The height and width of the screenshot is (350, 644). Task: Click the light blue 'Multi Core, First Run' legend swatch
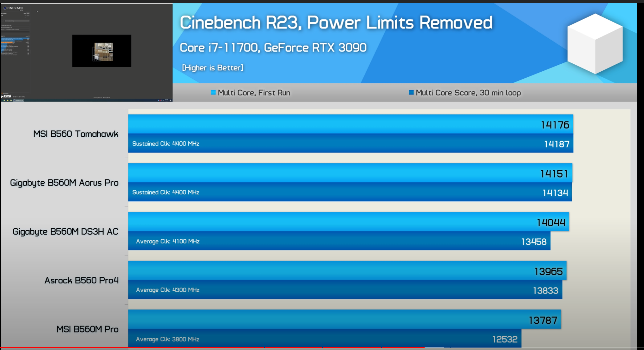[x=213, y=92]
